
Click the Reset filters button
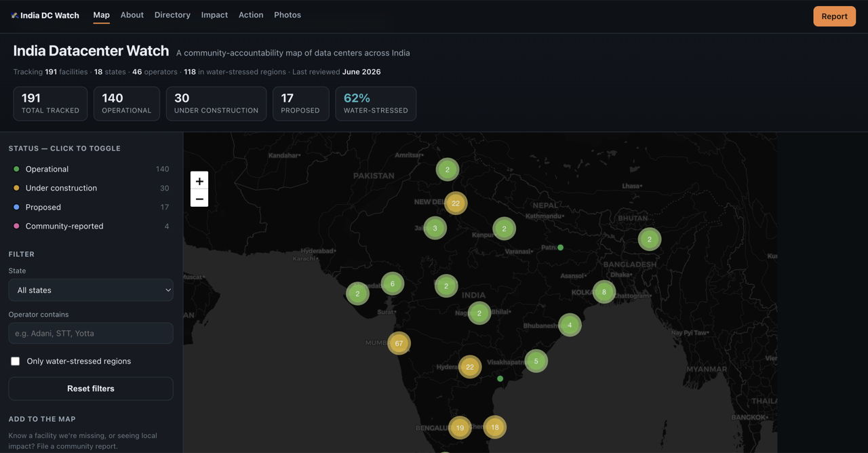point(91,389)
